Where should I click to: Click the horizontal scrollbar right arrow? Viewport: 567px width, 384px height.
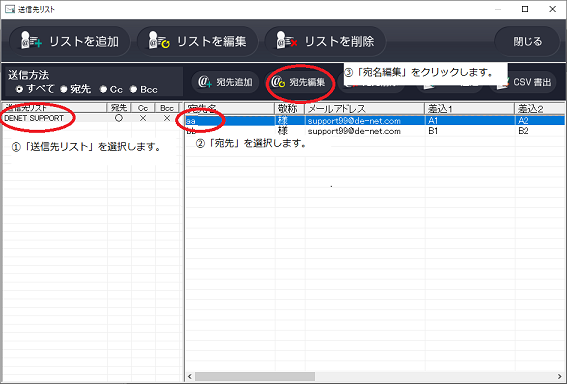pyautogui.click(x=560, y=376)
